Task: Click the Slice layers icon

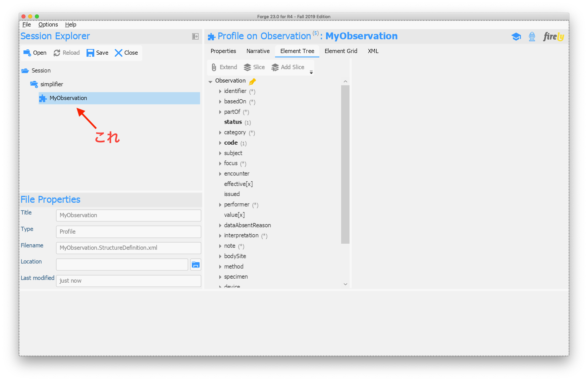Action: pos(247,67)
